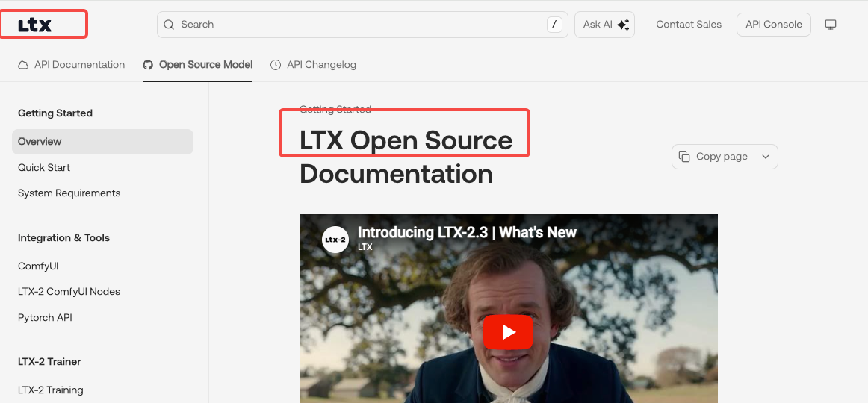Navigate to LTX-2 ComfyUI Nodes

pyautogui.click(x=69, y=292)
